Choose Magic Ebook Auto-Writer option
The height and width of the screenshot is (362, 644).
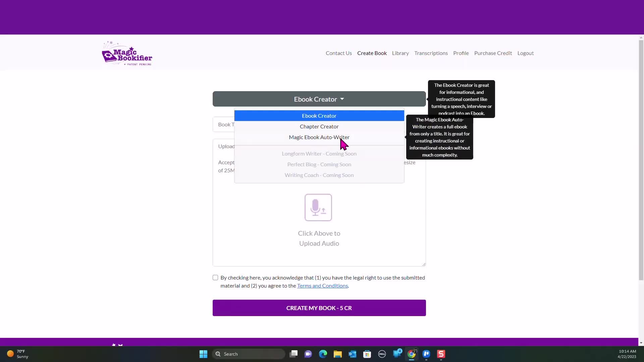pos(319,137)
